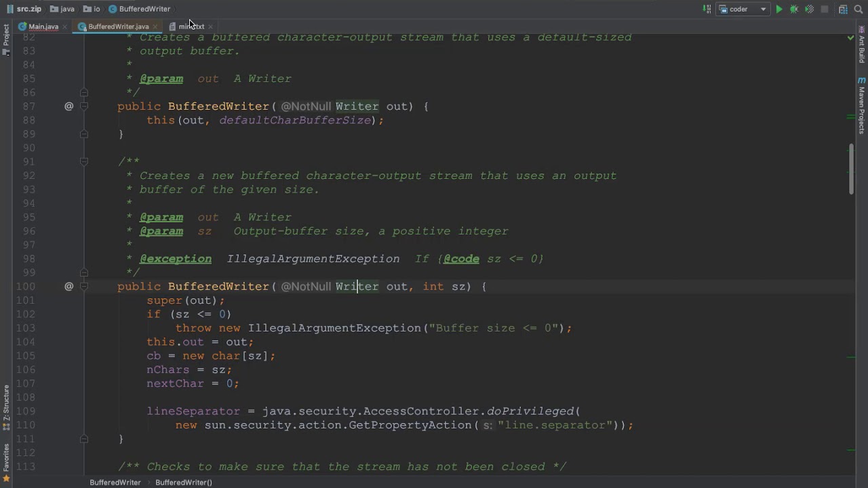Click BufferedWriter() in bottom breadcrumb bar
Image resolution: width=868 pixels, height=488 pixels.
184,483
